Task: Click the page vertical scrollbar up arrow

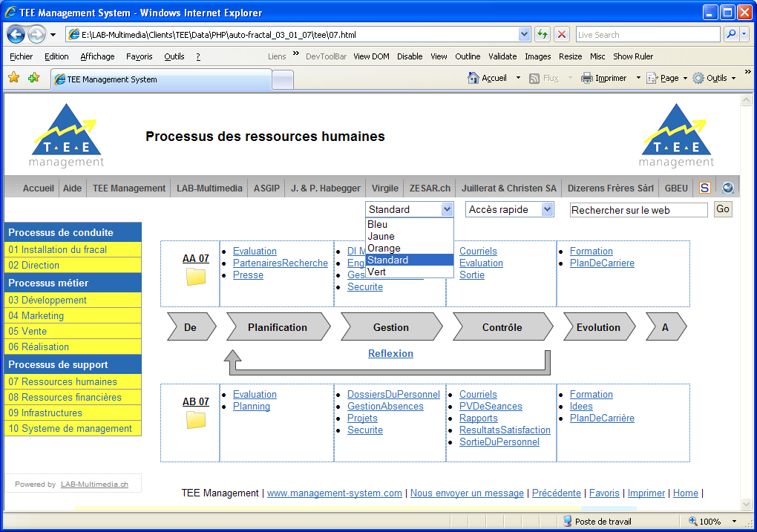Action: click(746, 100)
